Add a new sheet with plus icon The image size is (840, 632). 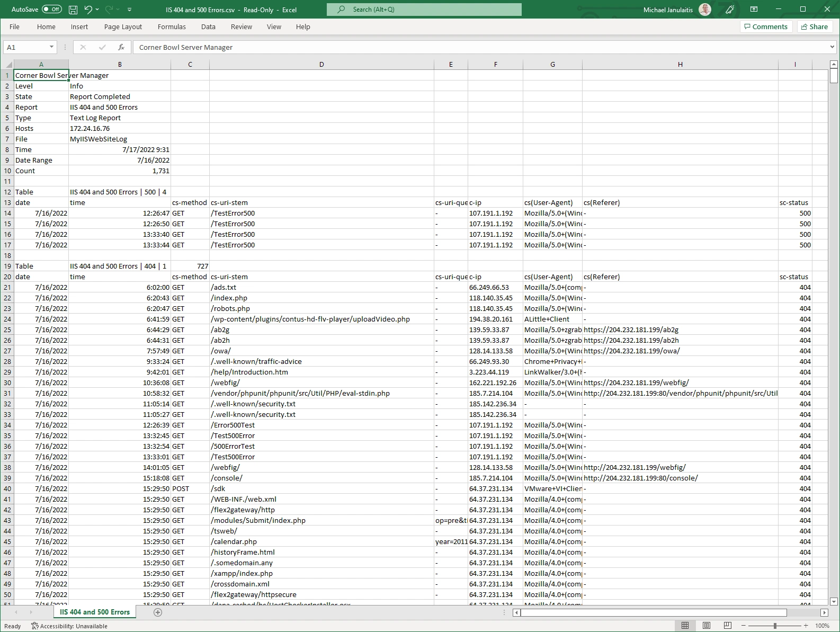(157, 612)
